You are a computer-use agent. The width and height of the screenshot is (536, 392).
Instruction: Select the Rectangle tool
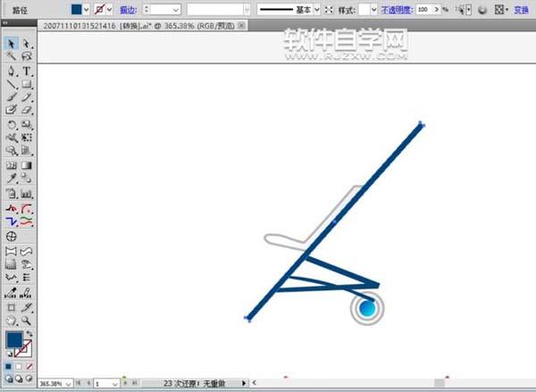[x=26, y=84]
